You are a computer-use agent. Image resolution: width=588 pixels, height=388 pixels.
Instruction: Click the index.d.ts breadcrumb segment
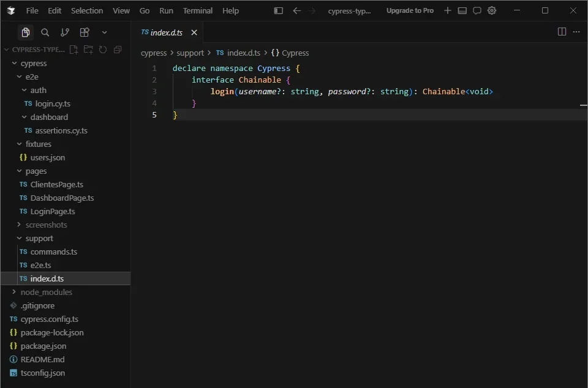[x=238, y=53]
